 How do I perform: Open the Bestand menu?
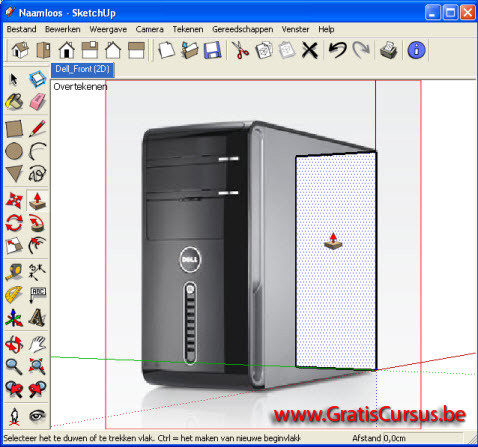point(22,29)
